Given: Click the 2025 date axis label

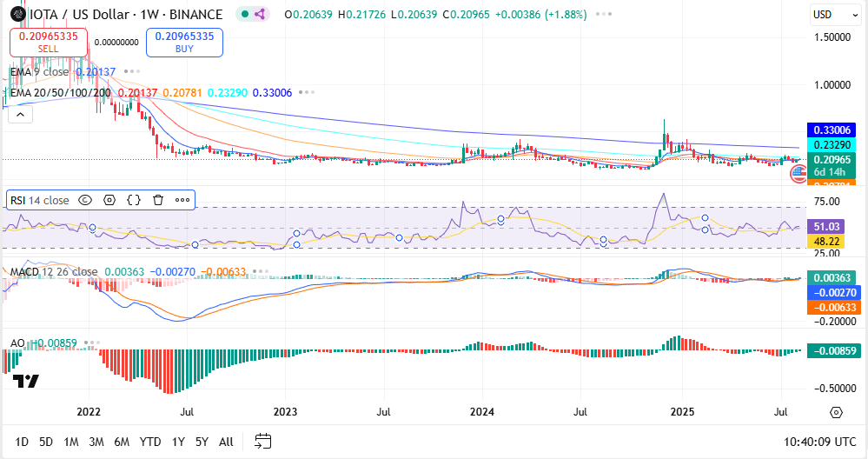Looking at the screenshot, I should point(682,412).
